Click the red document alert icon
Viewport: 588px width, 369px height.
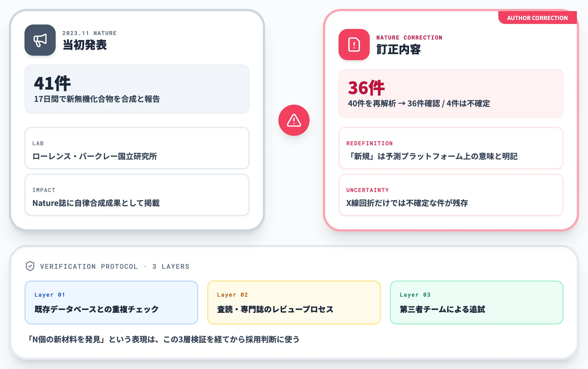click(x=354, y=45)
